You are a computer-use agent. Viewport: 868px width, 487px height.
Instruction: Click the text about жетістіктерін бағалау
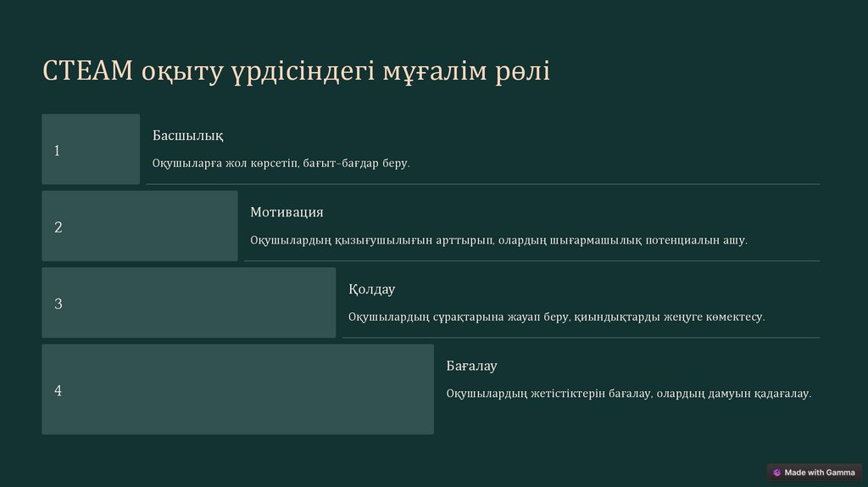[x=628, y=394]
